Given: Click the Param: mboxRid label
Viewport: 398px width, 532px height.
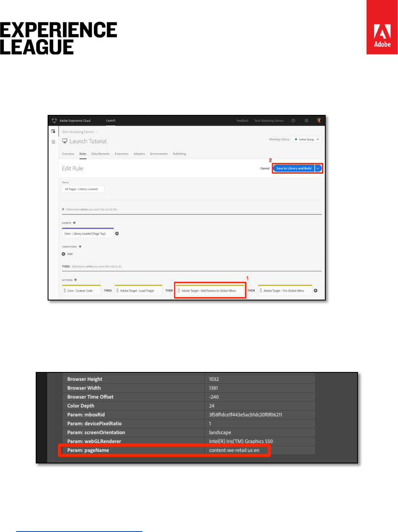Looking at the screenshot, I should [x=85, y=415].
